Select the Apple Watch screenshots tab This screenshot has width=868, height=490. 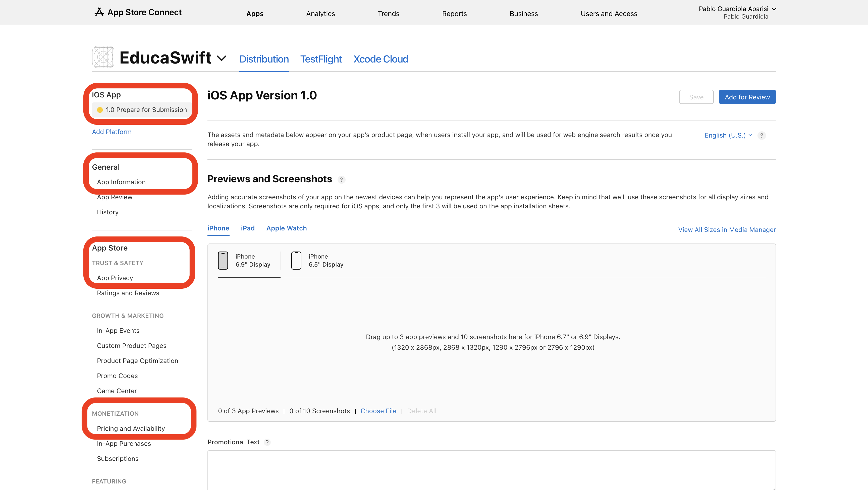tap(286, 228)
